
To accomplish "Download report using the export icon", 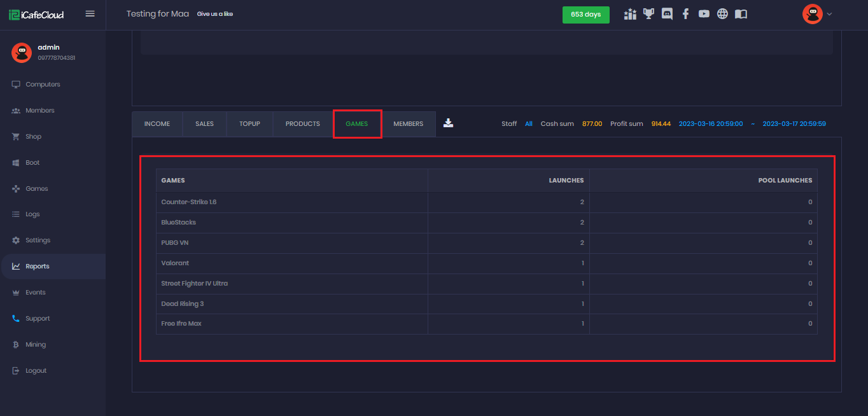I will (x=449, y=123).
